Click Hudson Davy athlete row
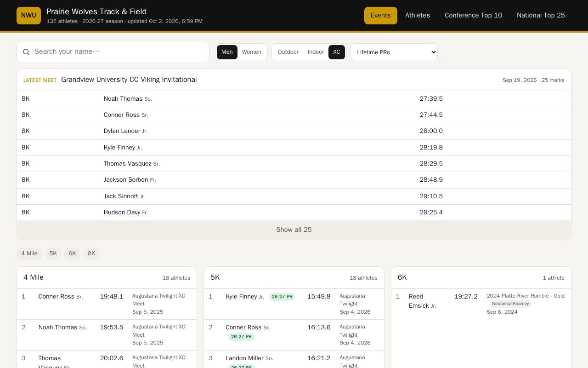588x368 pixels. tap(294, 213)
